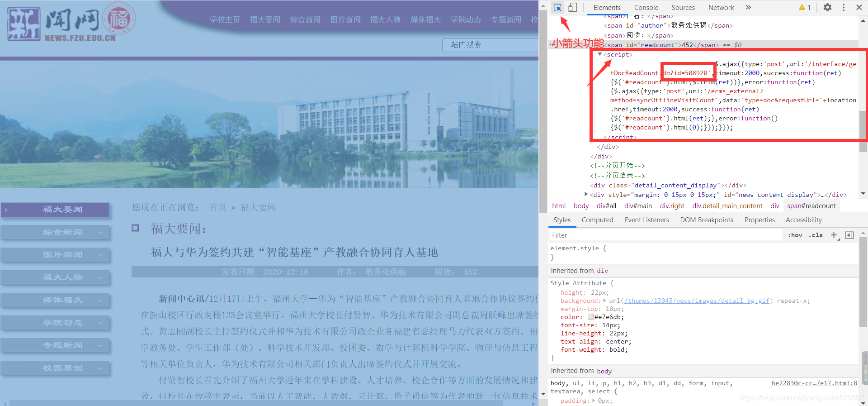Image resolution: width=868 pixels, height=406 pixels.
Task: Select 福大要闻 in the left sidebar
Action: point(55,210)
